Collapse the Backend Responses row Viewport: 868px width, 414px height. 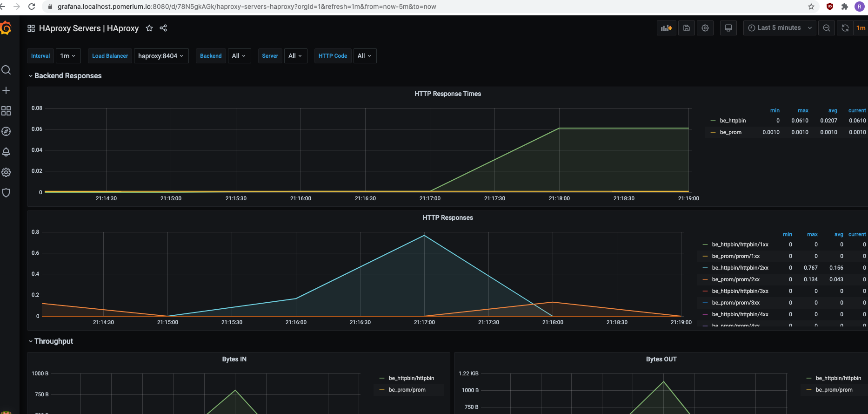coord(65,76)
